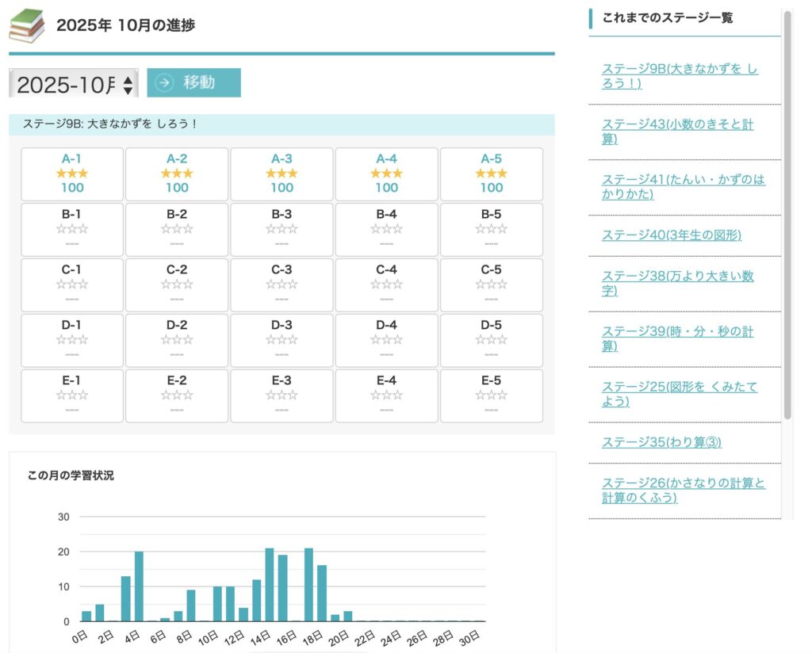Screen dimensions: 812x653
Task: Open the 2025-10 month selector dropdown
Action: [x=74, y=83]
